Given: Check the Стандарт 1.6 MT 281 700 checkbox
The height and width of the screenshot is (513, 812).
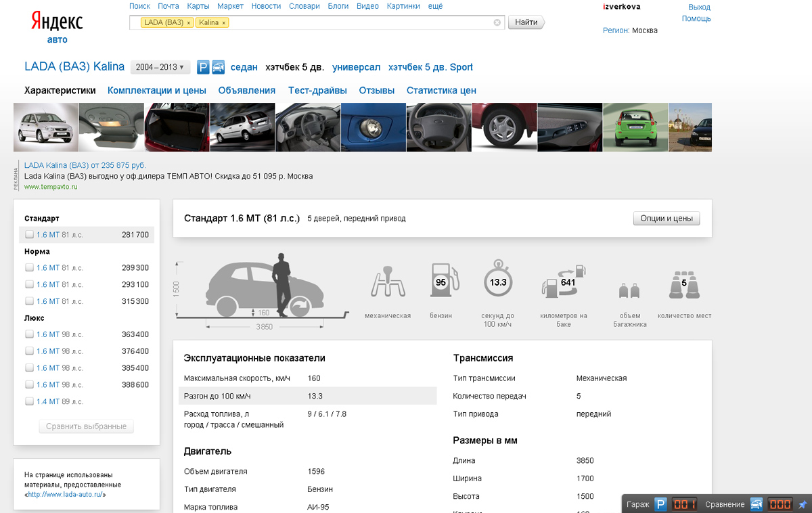Looking at the screenshot, I should coord(29,235).
